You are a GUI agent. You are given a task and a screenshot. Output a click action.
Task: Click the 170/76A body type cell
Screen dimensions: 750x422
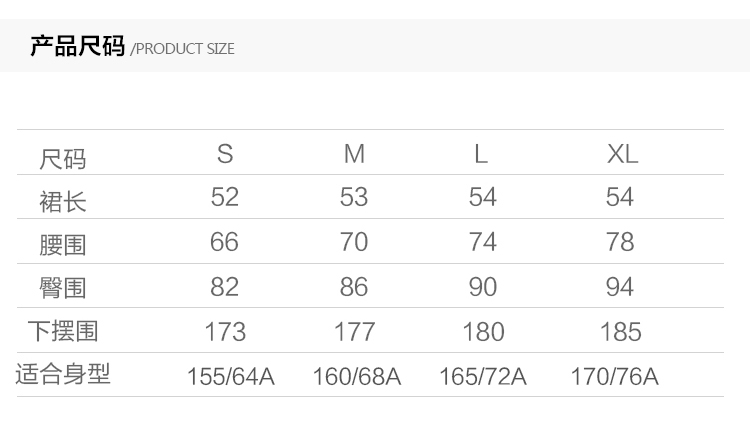click(614, 377)
